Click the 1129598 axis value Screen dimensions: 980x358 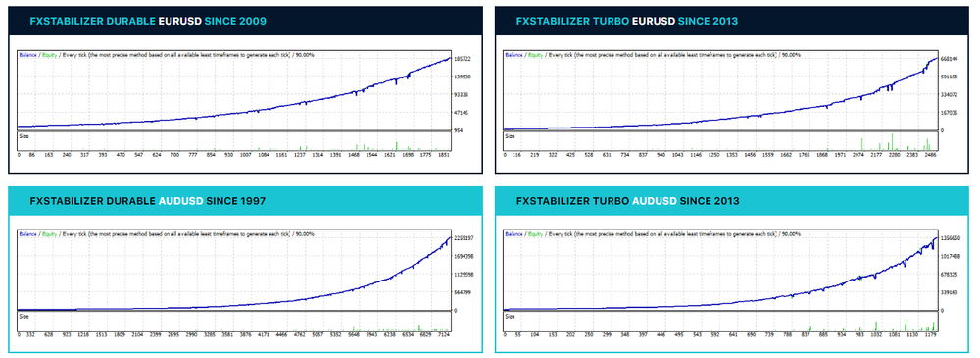pos(464,274)
